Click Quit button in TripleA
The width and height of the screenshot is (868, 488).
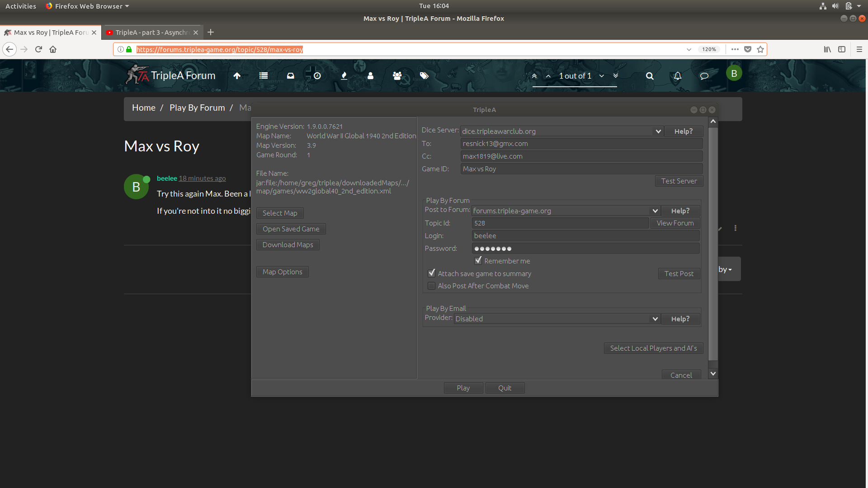[x=505, y=388]
